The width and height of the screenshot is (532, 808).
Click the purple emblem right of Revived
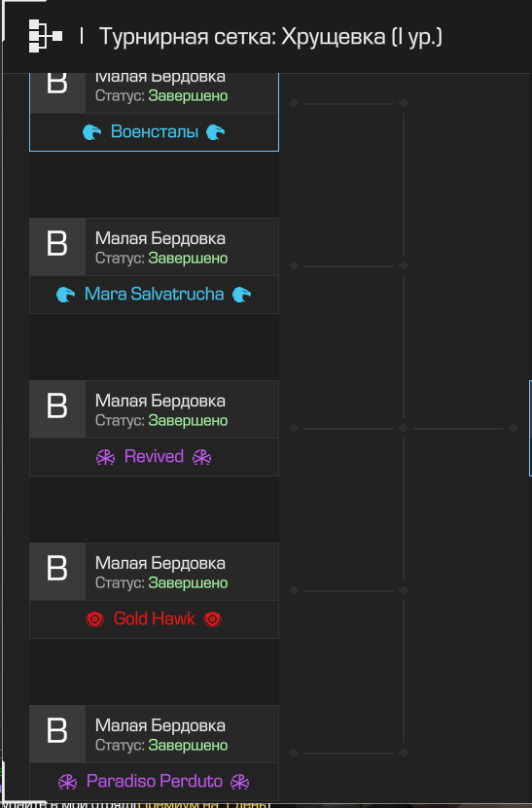(201, 457)
